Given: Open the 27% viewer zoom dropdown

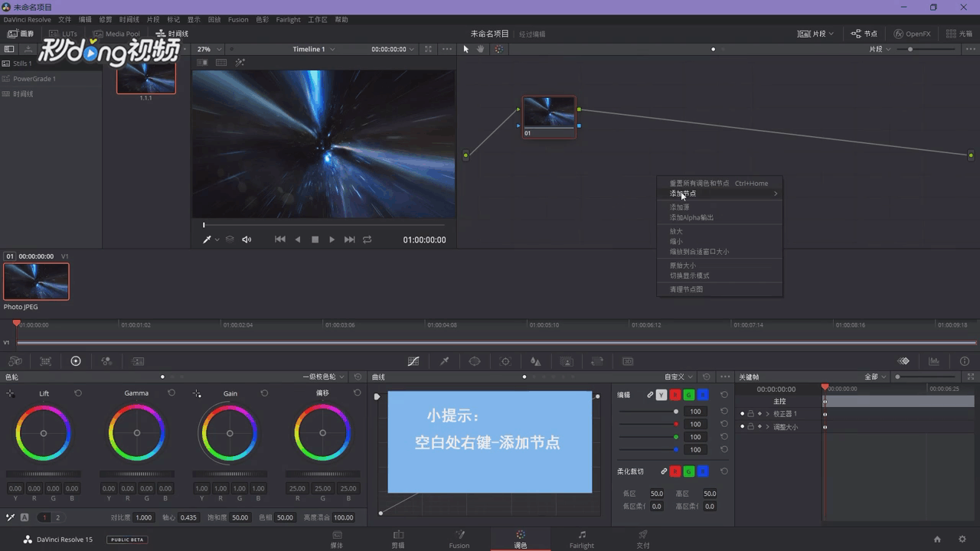Looking at the screenshot, I should coord(208,49).
